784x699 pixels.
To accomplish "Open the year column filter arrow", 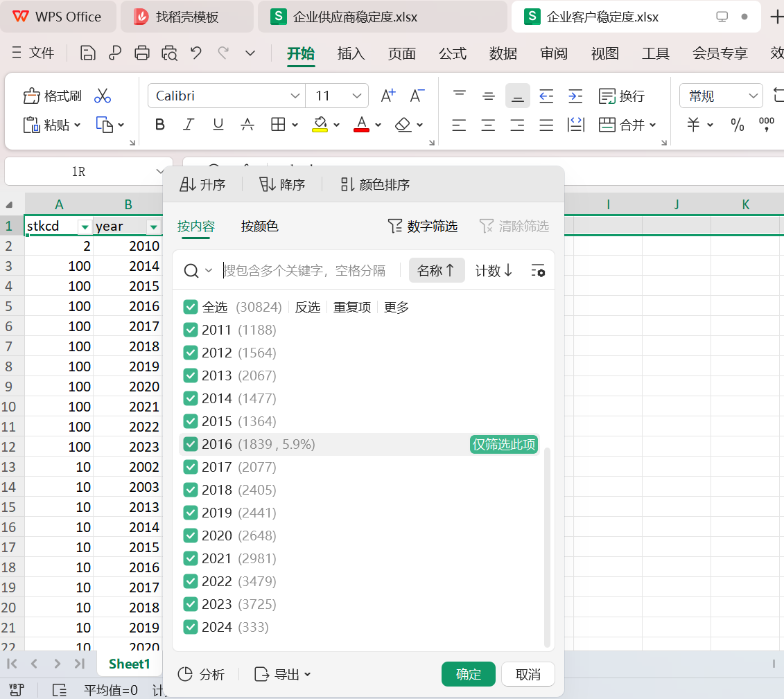I will click(x=153, y=227).
